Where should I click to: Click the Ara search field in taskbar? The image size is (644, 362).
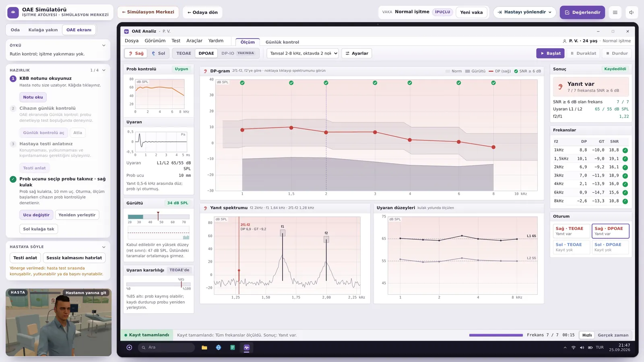(166, 348)
